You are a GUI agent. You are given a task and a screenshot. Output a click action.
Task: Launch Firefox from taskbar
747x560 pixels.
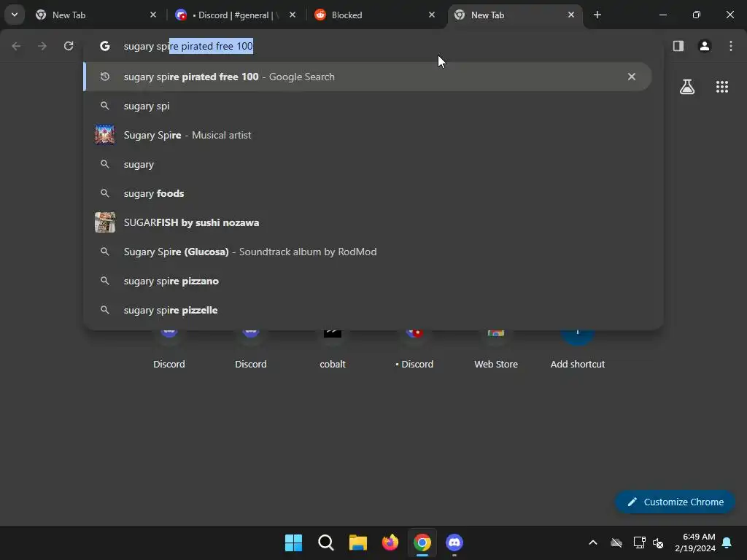(390, 542)
